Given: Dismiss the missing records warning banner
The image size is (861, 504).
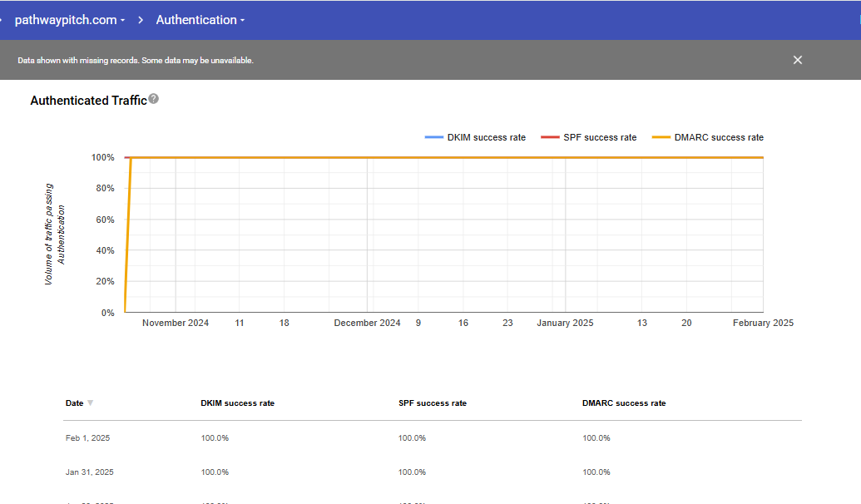Looking at the screenshot, I should (798, 60).
